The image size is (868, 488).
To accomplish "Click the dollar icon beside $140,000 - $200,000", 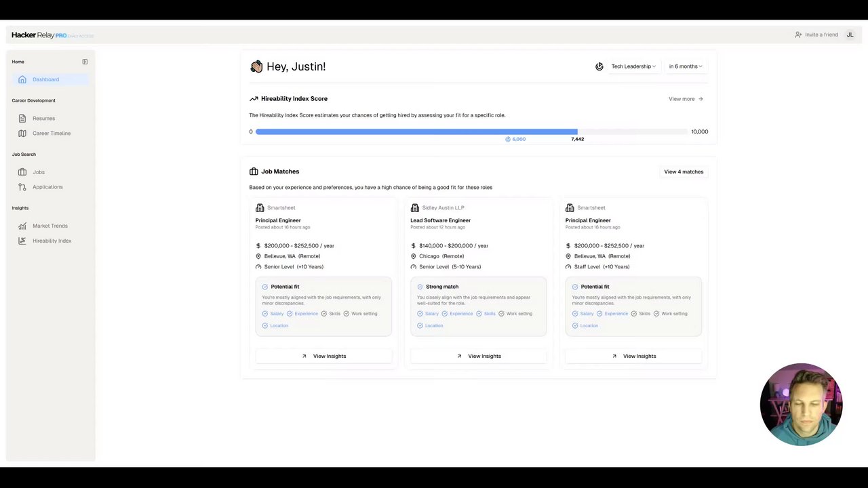I will [x=413, y=246].
